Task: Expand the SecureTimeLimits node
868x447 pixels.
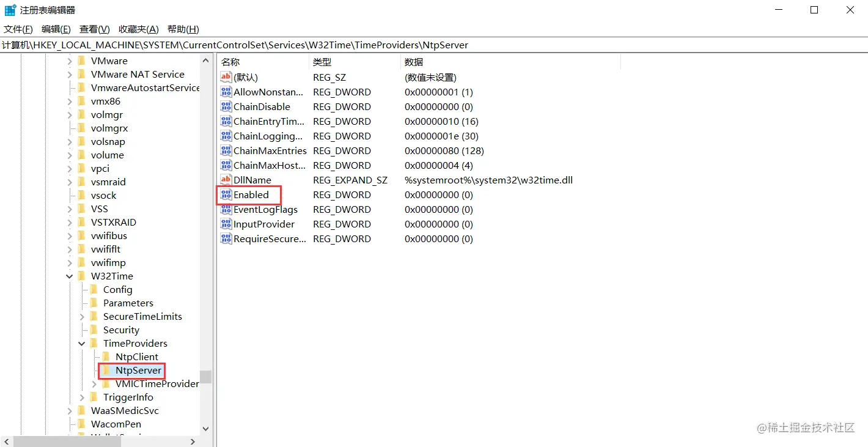Action: (82, 317)
